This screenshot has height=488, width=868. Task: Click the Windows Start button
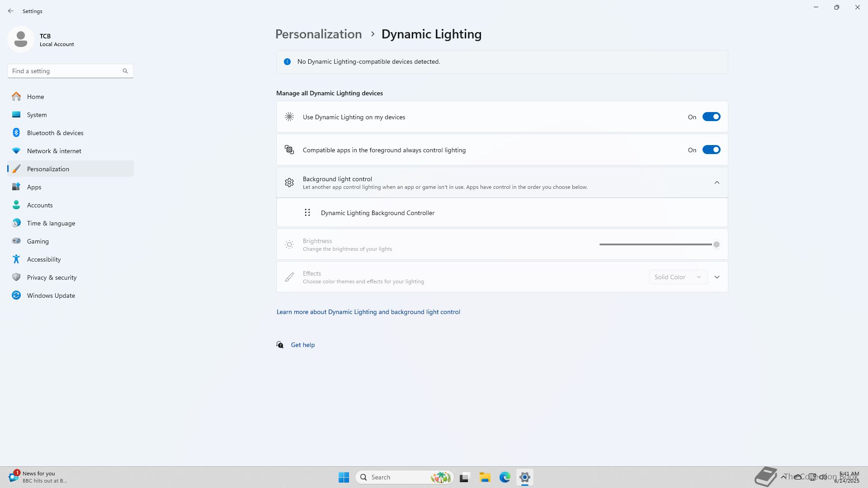pyautogui.click(x=344, y=477)
